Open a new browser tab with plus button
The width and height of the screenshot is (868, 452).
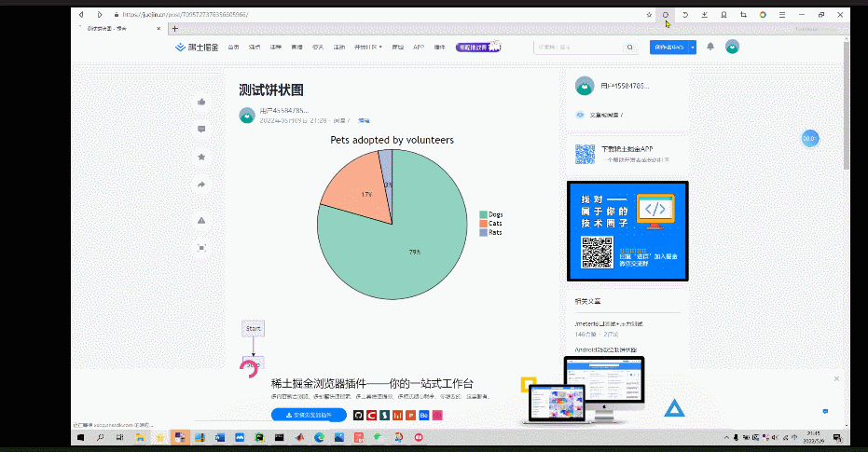point(175,29)
